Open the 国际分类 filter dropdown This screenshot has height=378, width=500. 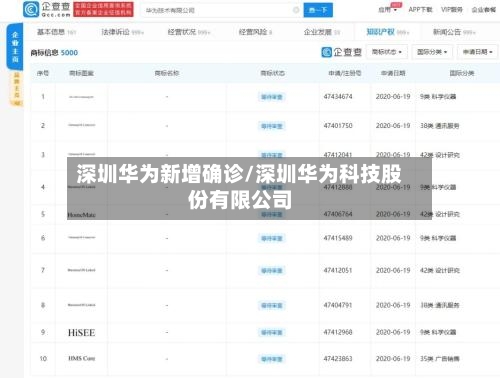tap(432, 52)
